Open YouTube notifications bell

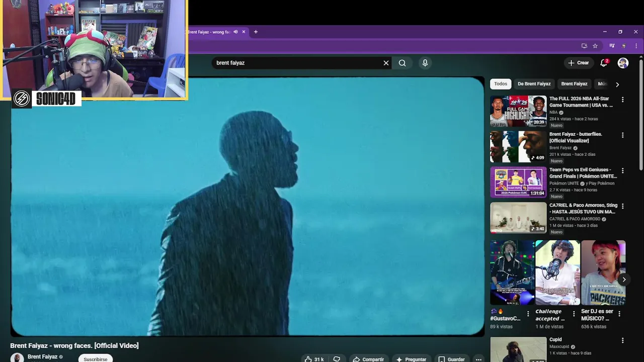tap(604, 63)
